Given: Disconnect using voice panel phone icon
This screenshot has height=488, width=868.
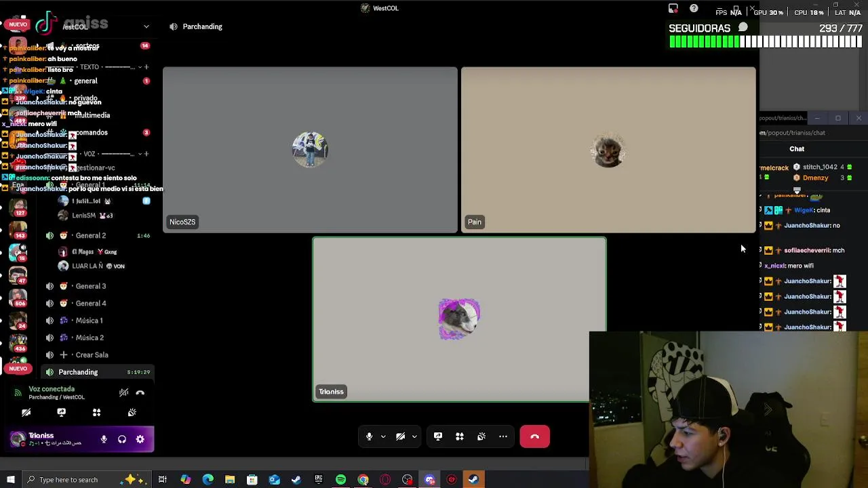Looking at the screenshot, I should (140, 392).
